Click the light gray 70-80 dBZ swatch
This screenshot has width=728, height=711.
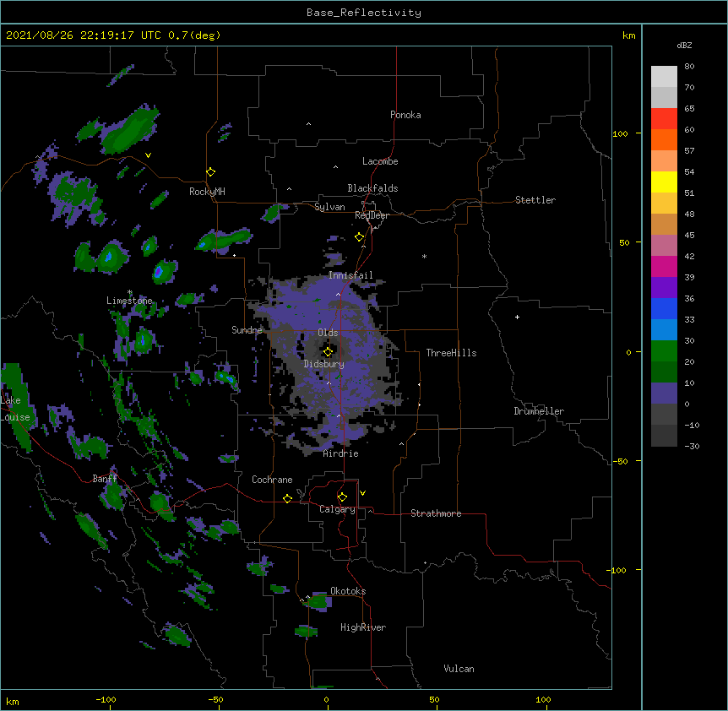[x=664, y=77]
